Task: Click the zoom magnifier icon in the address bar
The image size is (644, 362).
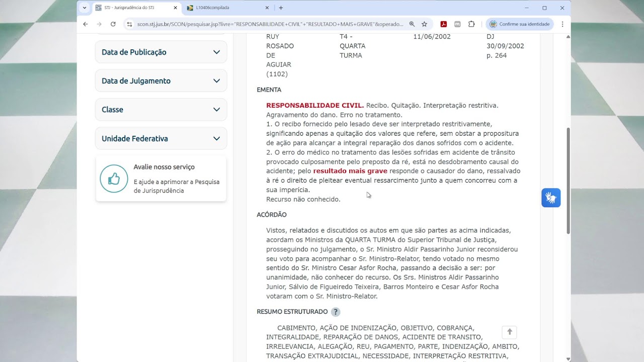Action: coord(412,24)
